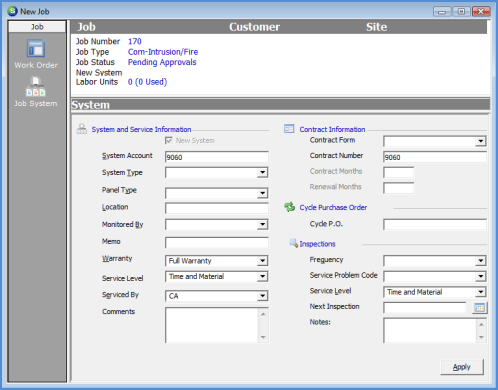The image size is (498, 390).
Task: Open the Job System sidebar icon
Action: (36, 87)
